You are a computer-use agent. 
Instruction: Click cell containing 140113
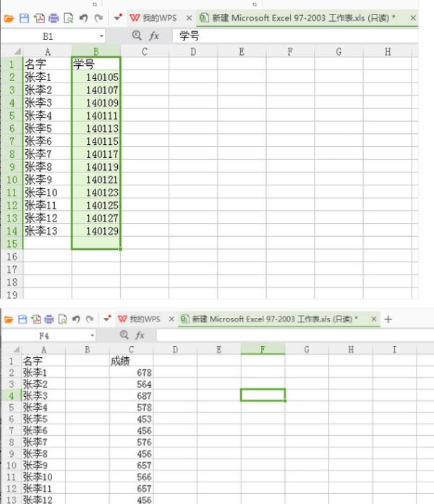coord(96,128)
